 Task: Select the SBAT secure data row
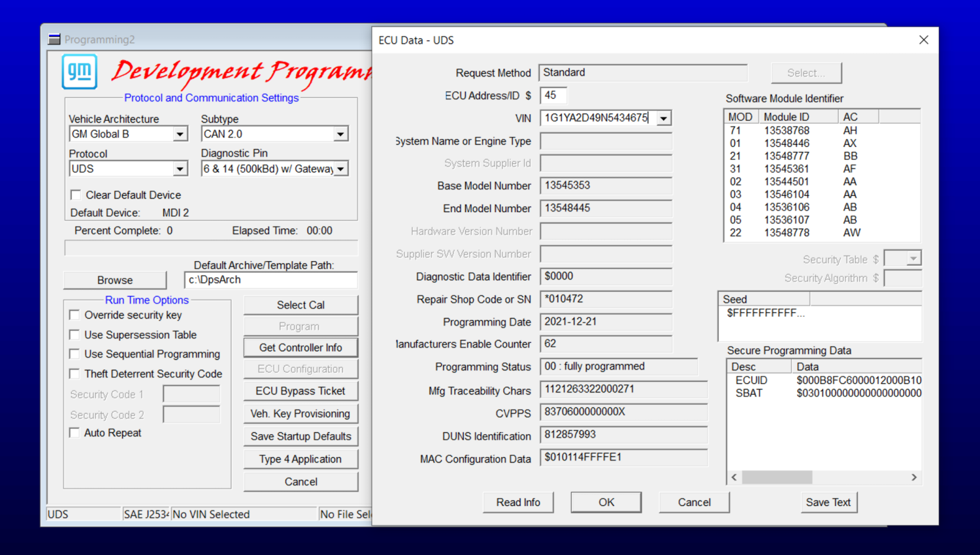click(x=825, y=393)
